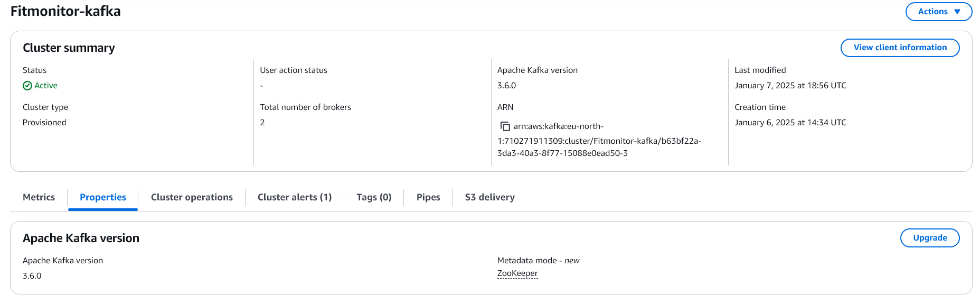The width and height of the screenshot is (980, 304).
Task: Open the Actions dropdown menu
Action: tap(938, 12)
